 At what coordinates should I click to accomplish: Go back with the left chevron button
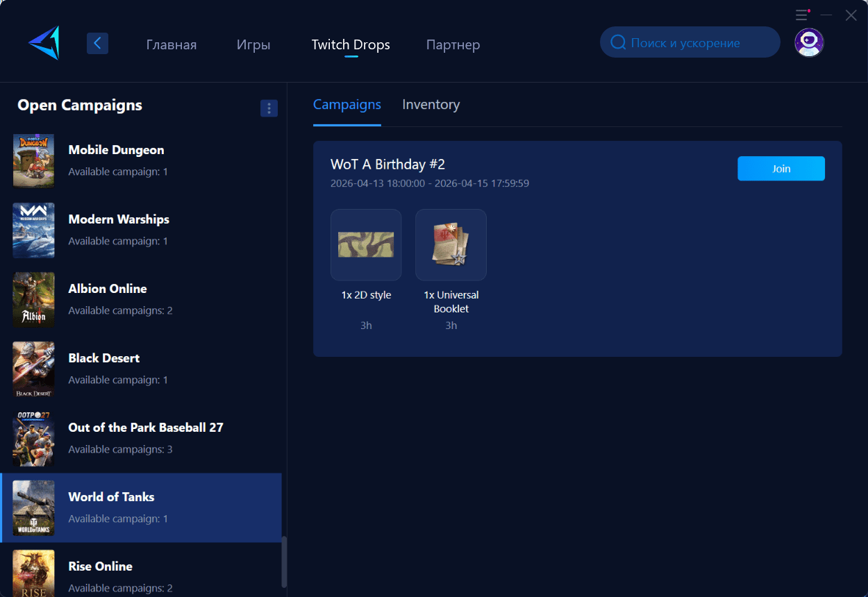(x=97, y=43)
